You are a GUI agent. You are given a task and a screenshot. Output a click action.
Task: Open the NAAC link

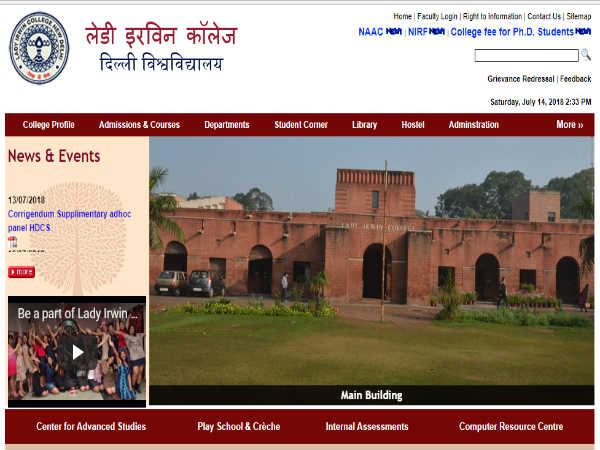coord(370,32)
